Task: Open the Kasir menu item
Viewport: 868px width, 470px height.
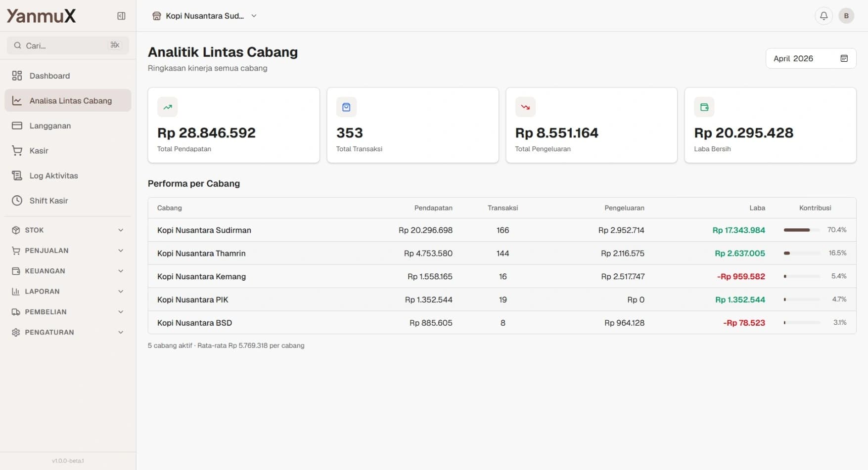Action: tap(39, 151)
